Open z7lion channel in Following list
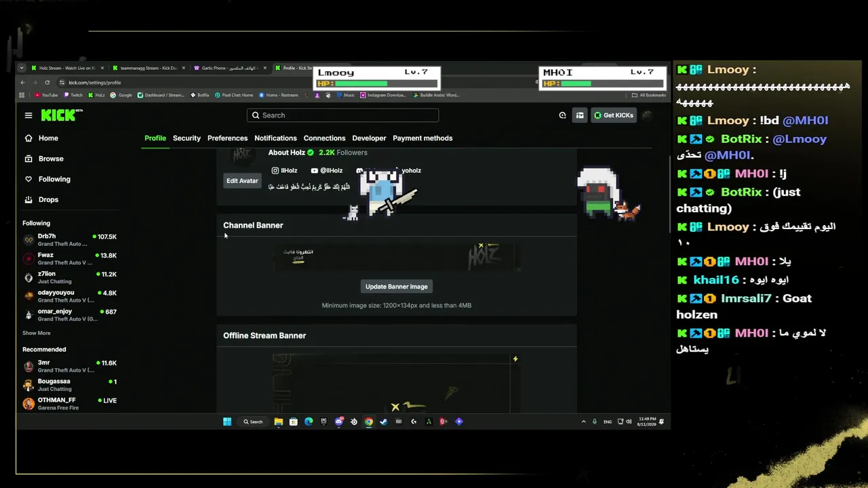This screenshot has height=488, width=868. (x=70, y=278)
